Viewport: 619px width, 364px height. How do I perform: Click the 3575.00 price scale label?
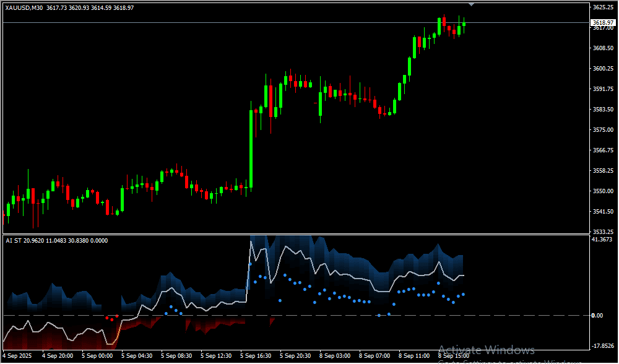tap(602, 130)
